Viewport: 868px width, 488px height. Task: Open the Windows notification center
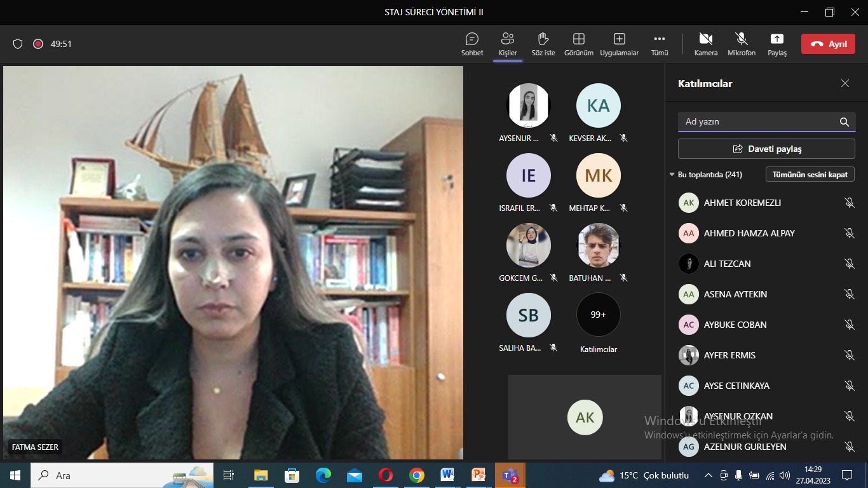[846, 475]
